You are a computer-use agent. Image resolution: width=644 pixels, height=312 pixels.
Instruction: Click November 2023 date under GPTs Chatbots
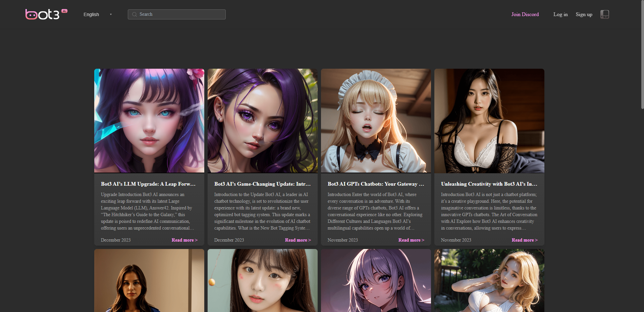point(343,240)
